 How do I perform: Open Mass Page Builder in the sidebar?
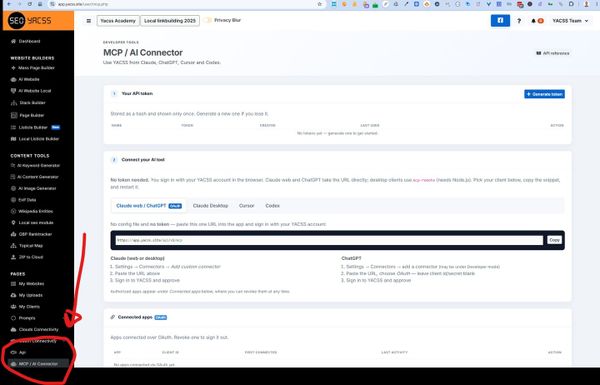point(33,68)
